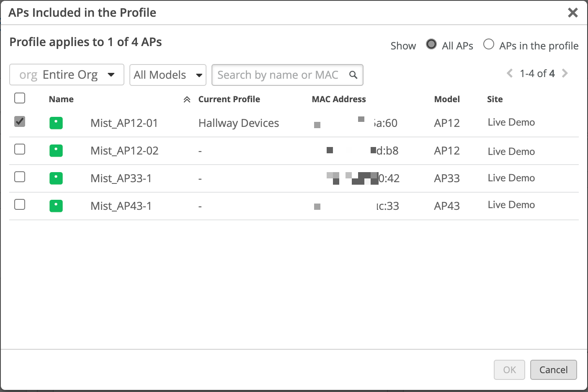Tick the select-all header checkbox
Screen dimensions: 588x392
point(20,98)
